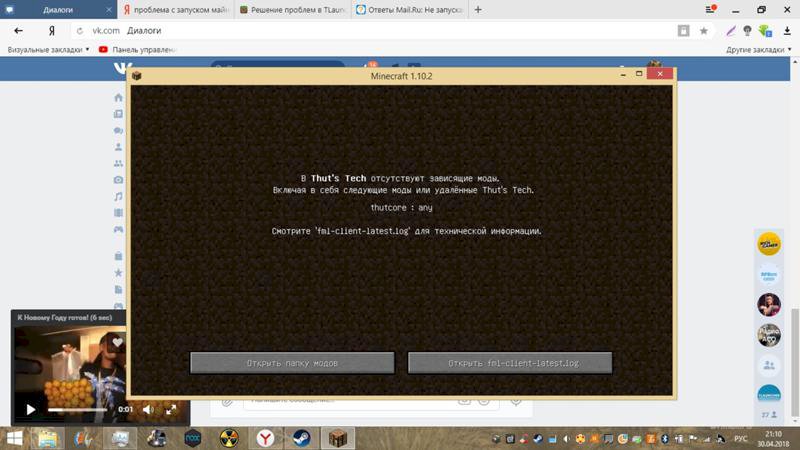The height and width of the screenshot is (450, 800).
Task: Open Yandex Browser from the taskbar
Action: click(264, 437)
